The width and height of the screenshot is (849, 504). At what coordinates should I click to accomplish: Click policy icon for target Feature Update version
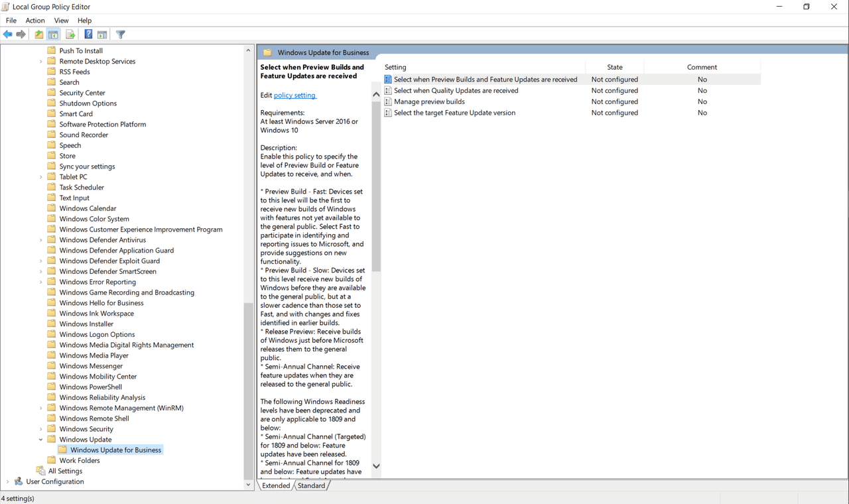(x=388, y=113)
